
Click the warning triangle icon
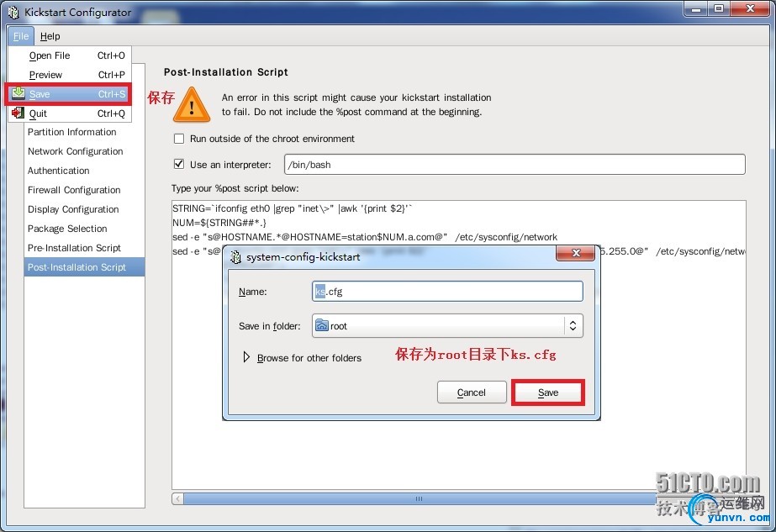click(x=192, y=104)
